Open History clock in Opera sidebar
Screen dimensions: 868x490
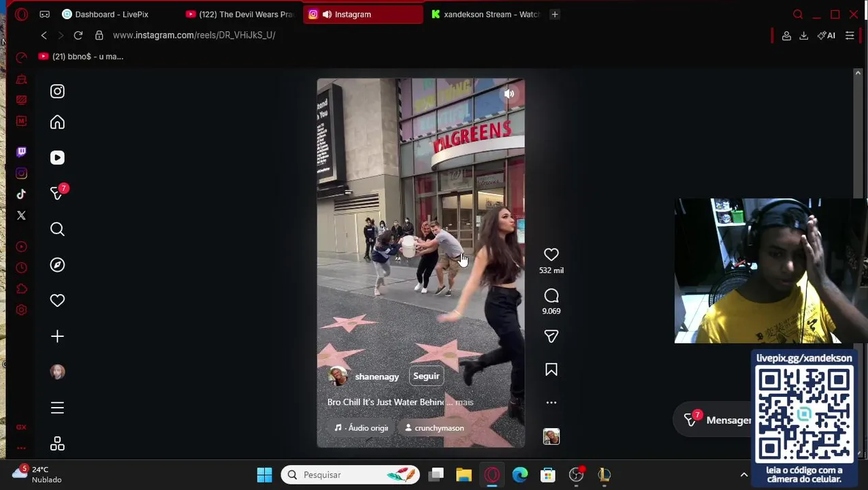tap(21, 267)
